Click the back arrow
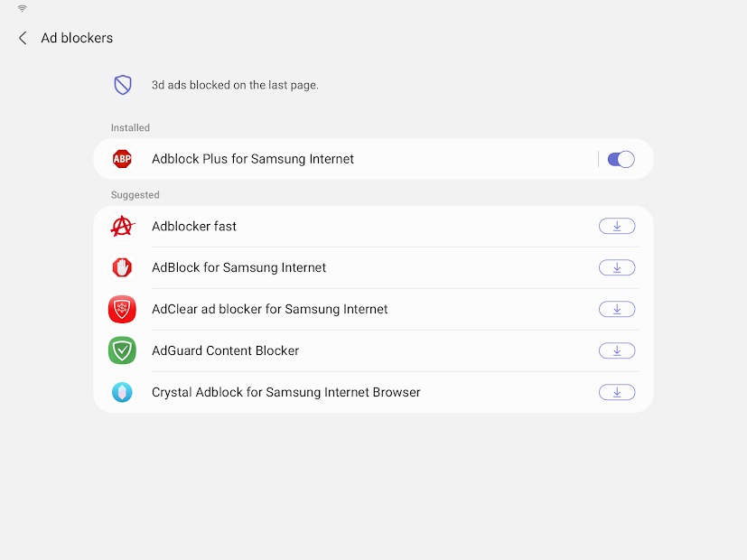747x560 pixels. [22, 38]
